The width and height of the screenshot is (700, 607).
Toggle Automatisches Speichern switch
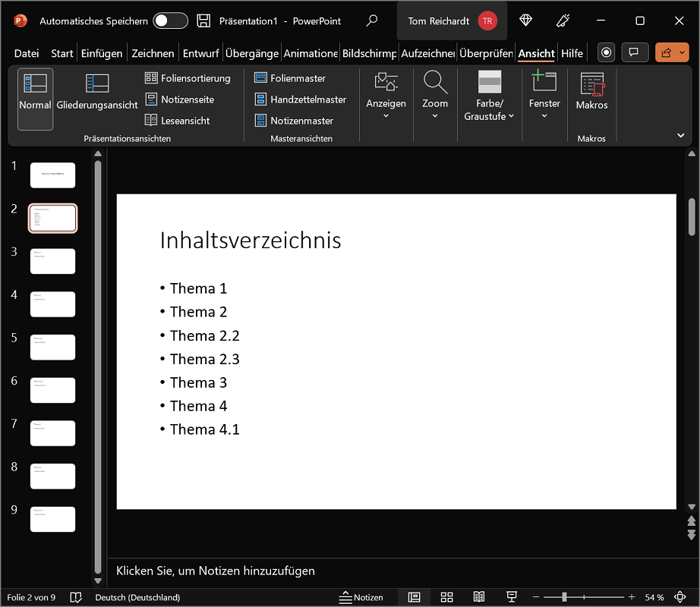click(x=170, y=20)
